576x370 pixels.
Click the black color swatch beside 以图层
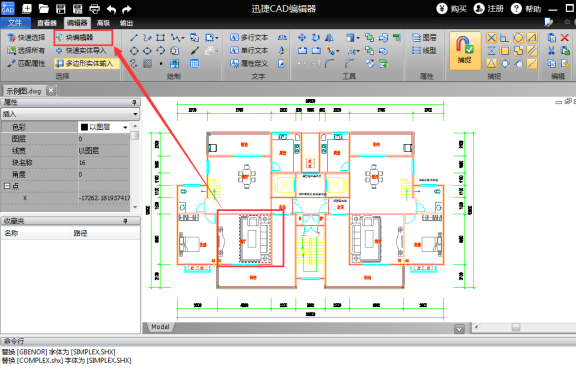tap(84, 127)
